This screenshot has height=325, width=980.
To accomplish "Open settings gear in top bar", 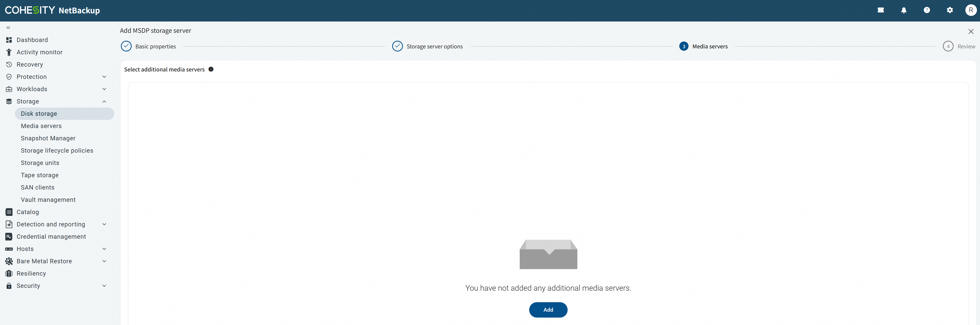I will coord(950,10).
